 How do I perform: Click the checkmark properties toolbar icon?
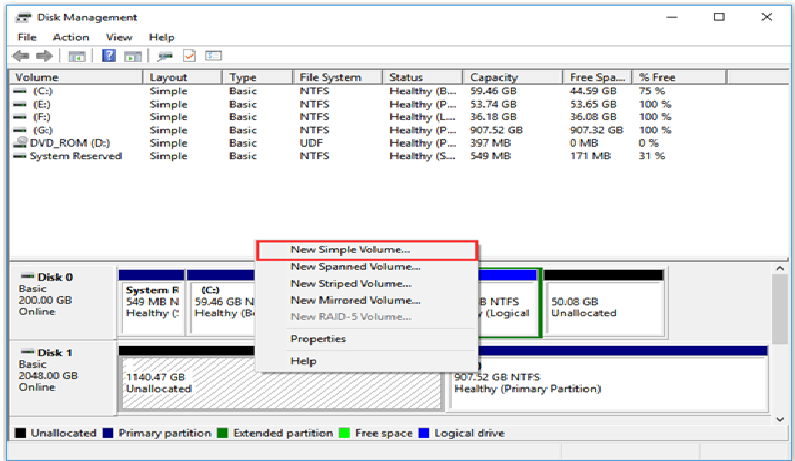189,56
